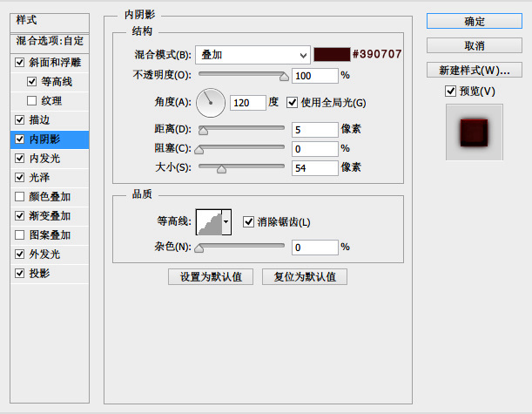
Task: Click the 大小 size slider handle
Action: (221, 169)
